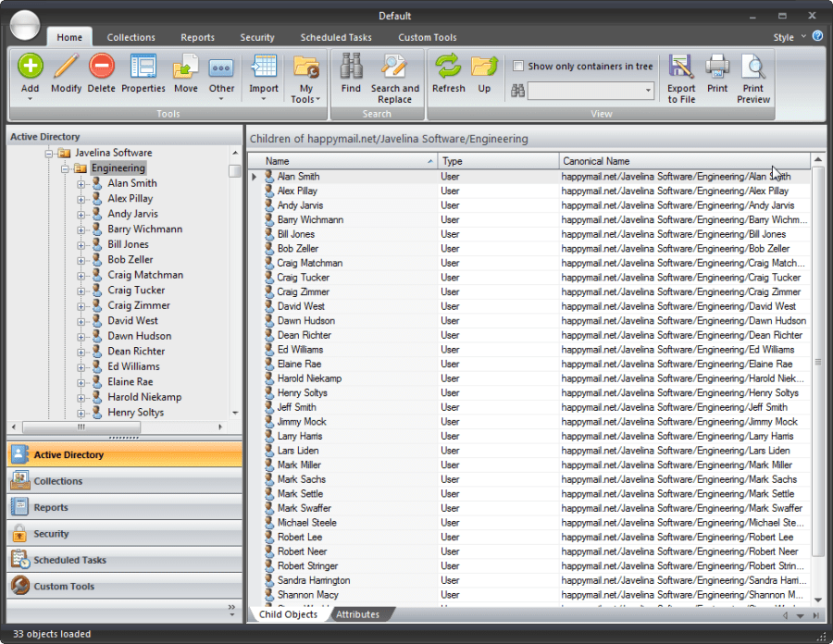Screen dimensions: 833x644
Task: Open the Custom Tools ribbon tab
Action: pos(427,37)
